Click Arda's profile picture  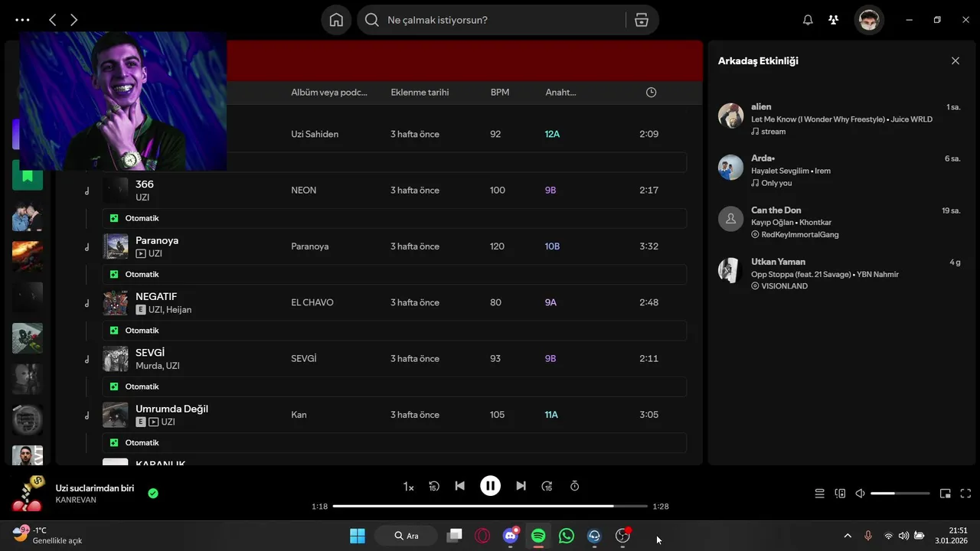click(731, 167)
